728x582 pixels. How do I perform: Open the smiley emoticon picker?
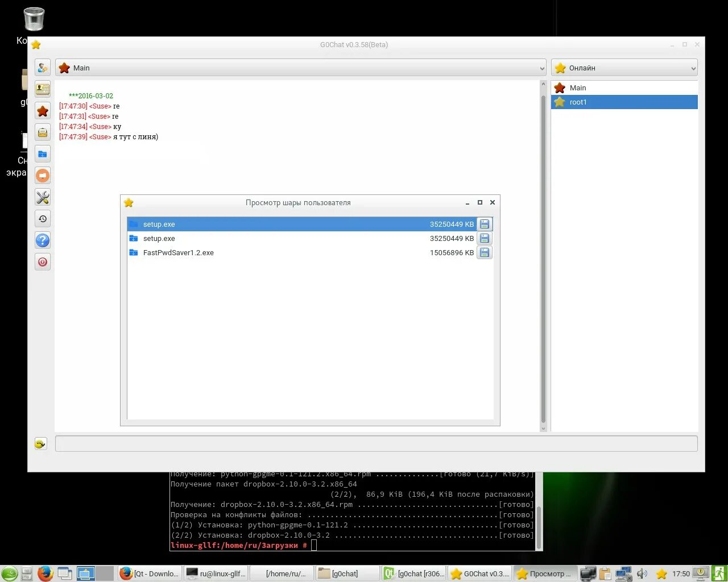click(x=40, y=444)
